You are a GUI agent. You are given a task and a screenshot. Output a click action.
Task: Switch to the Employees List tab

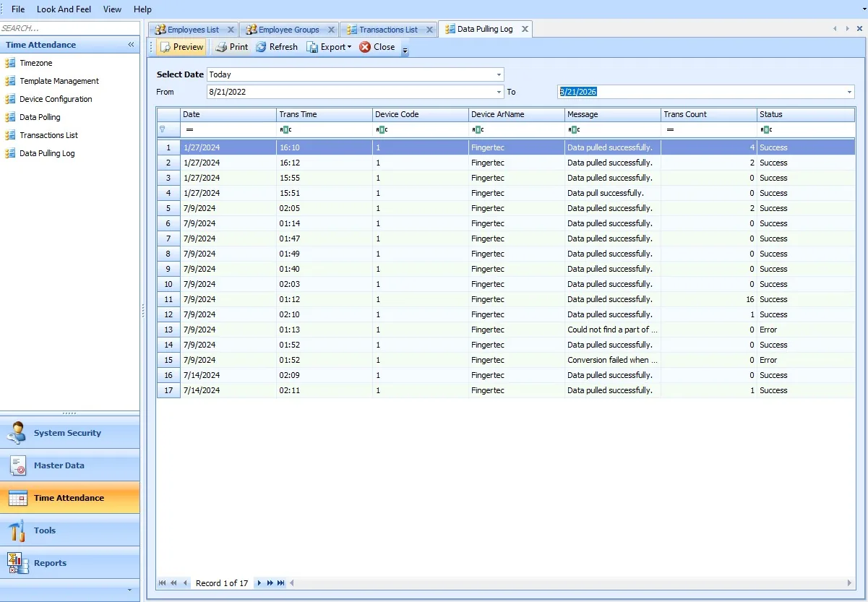[193, 30]
